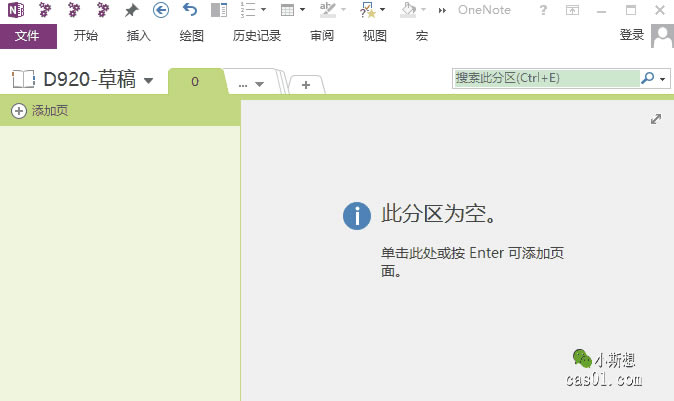Open the 审阅 (Review) ribbon tab
674x401 pixels.
point(322,36)
